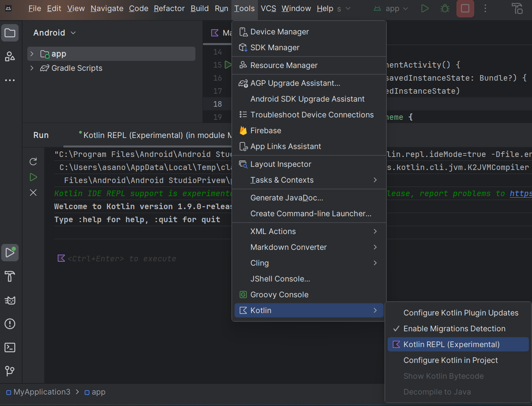The height and width of the screenshot is (406, 532).
Task: Open the Run tool window sidebar icon
Action: [x=10, y=253]
